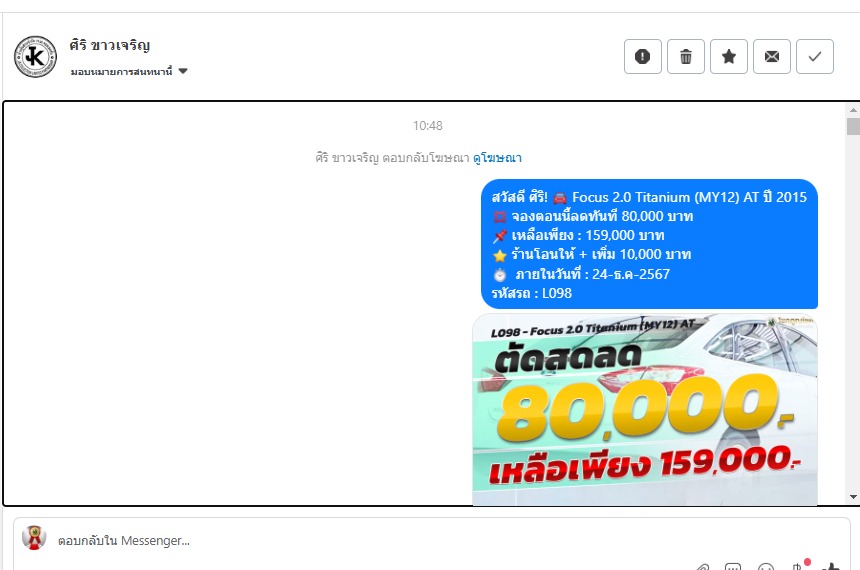This screenshot has width=860, height=570.
Task: Delete the conversation using trash icon
Action: (x=686, y=57)
